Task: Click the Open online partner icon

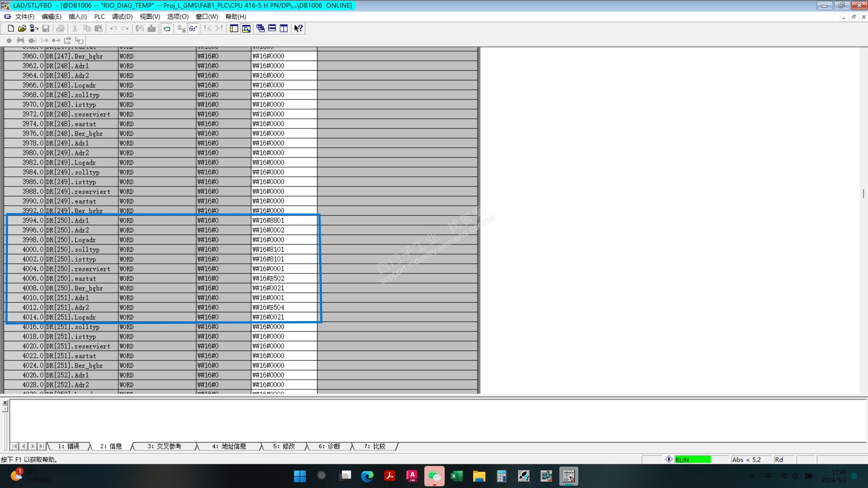Action: 34,28
